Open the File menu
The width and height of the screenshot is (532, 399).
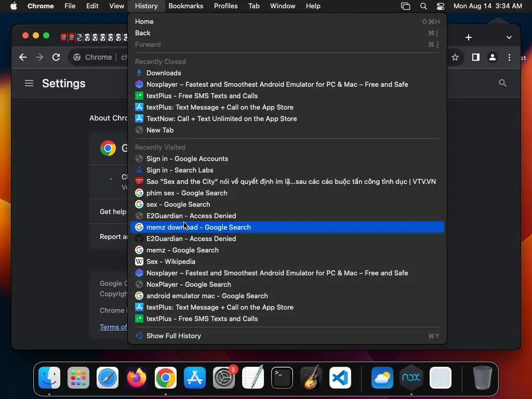pos(70,6)
